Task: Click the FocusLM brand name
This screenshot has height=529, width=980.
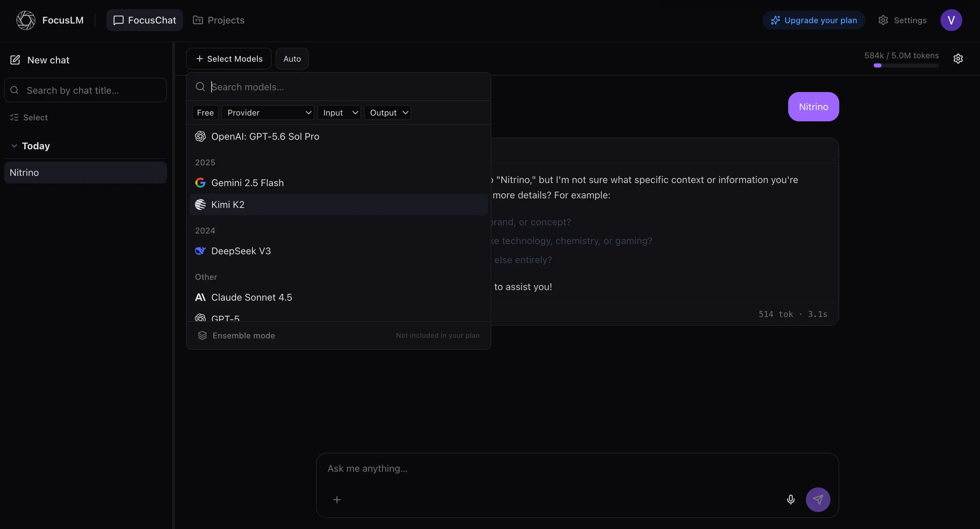Action: [63, 20]
